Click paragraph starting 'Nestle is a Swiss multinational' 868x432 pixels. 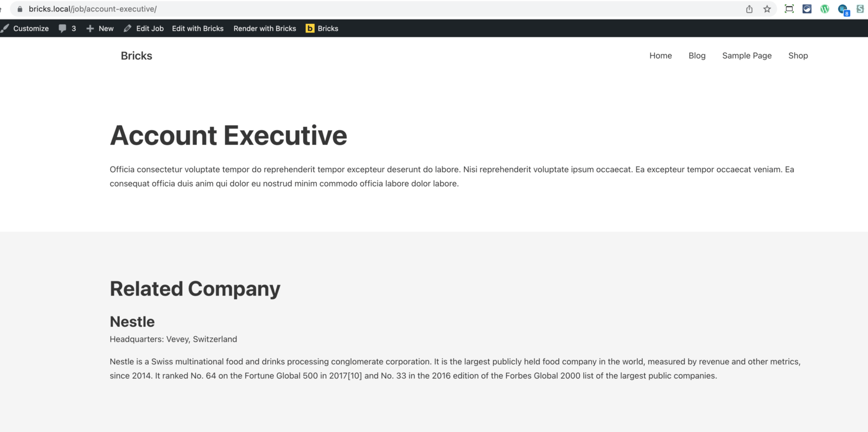pyautogui.click(x=455, y=369)
